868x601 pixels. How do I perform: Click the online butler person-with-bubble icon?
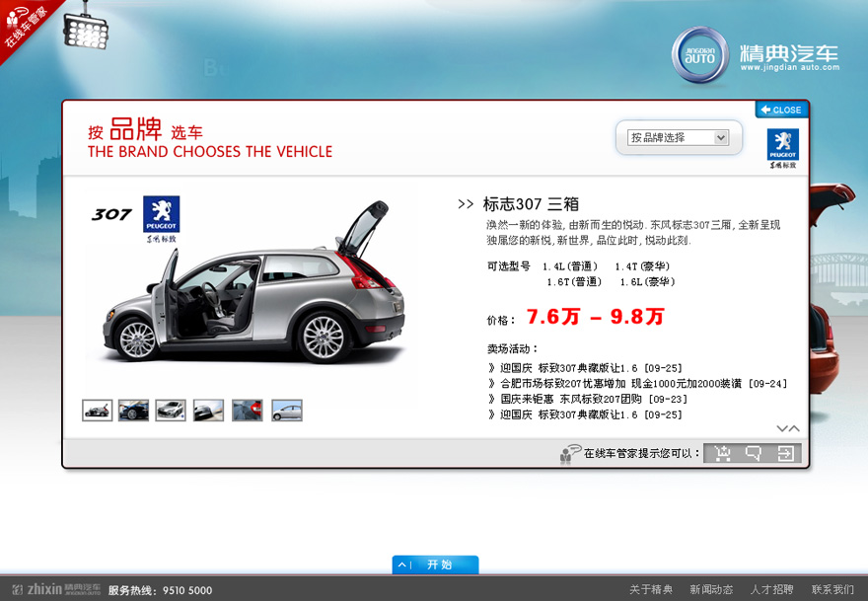(x=570, y=453)
